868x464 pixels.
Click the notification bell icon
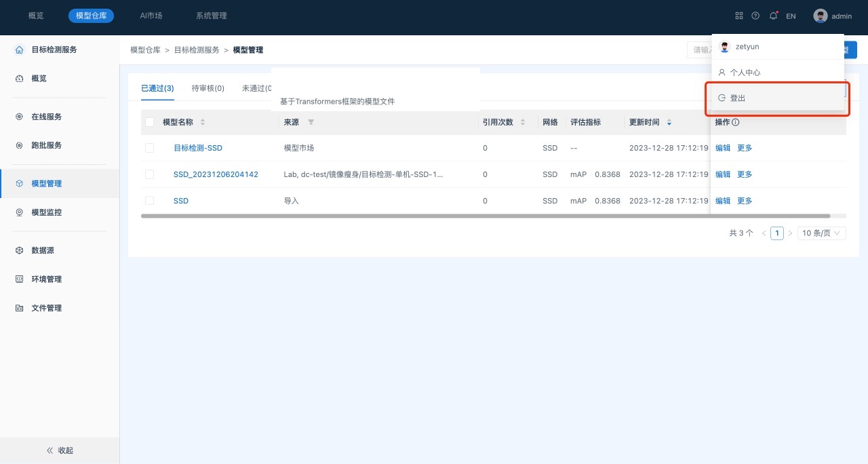coord(773,16)
